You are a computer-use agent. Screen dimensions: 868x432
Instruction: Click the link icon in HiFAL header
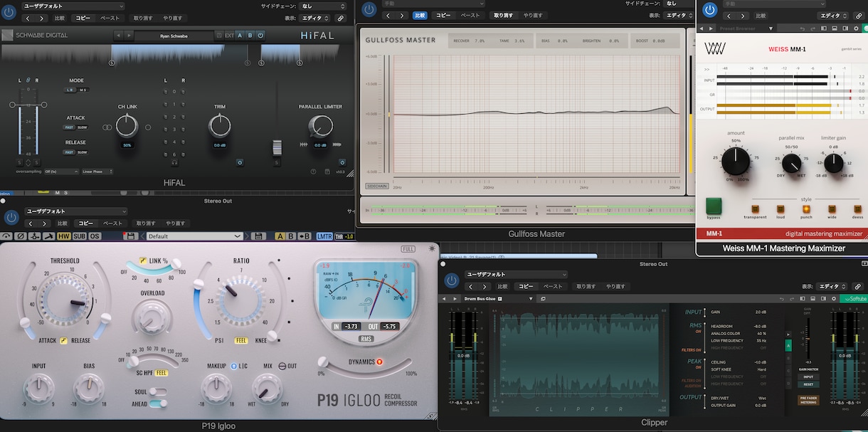point(340,18)
